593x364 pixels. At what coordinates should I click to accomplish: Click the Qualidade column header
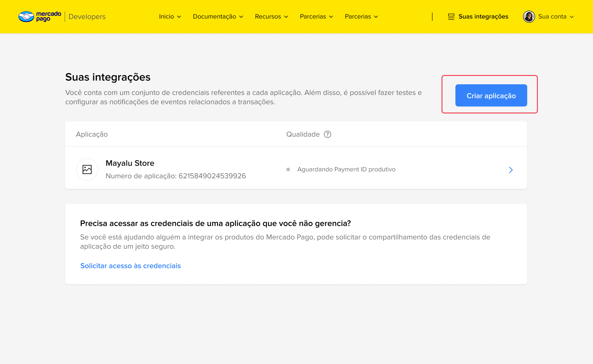[303, 134]
